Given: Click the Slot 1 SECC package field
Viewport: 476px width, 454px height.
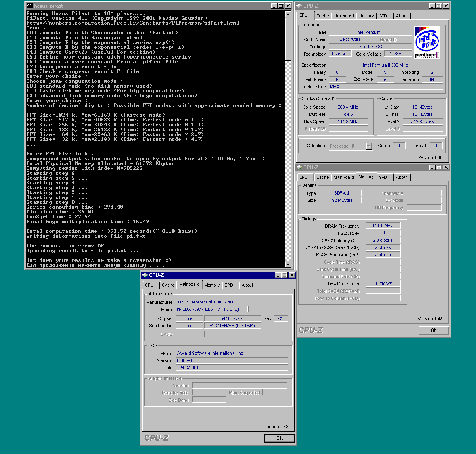Looking at the screenshot, I should coord(370,46).
